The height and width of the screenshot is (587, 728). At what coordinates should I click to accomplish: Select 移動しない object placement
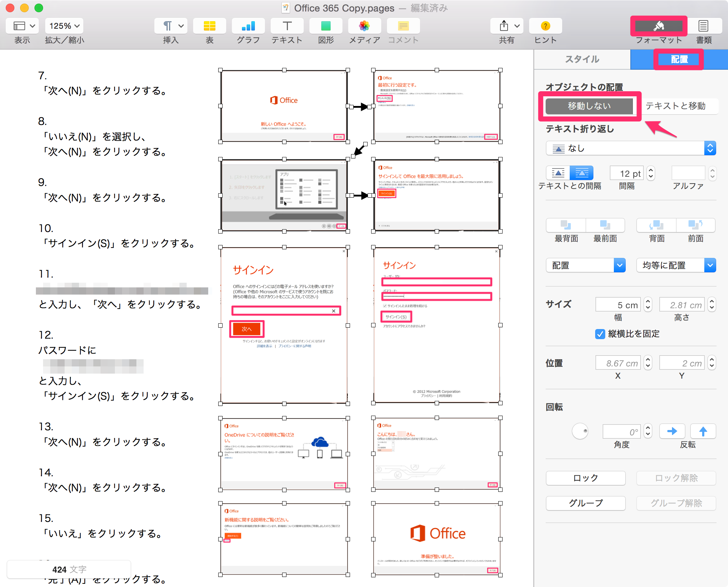point(589,106)
